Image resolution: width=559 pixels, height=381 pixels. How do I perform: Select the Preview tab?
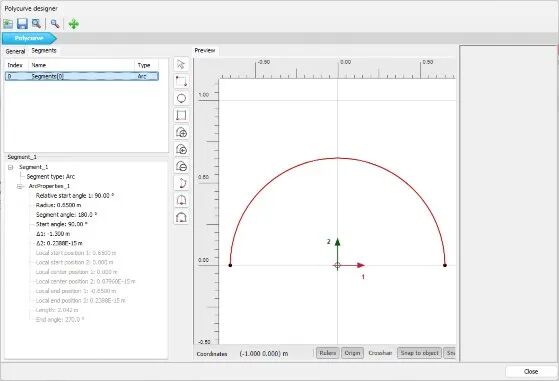coord(205,51)
